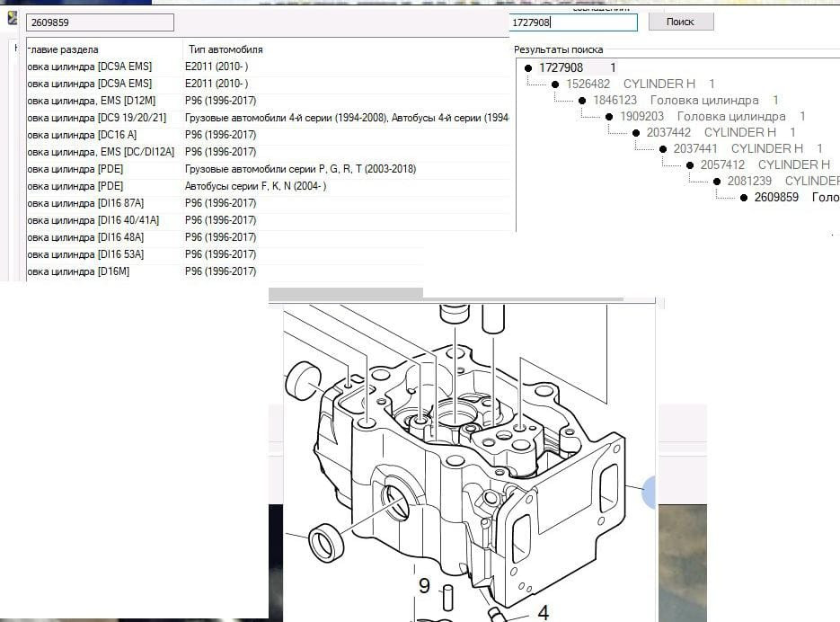Sort by the Тип автомобиля column header
840x622 pixels.
225,49
